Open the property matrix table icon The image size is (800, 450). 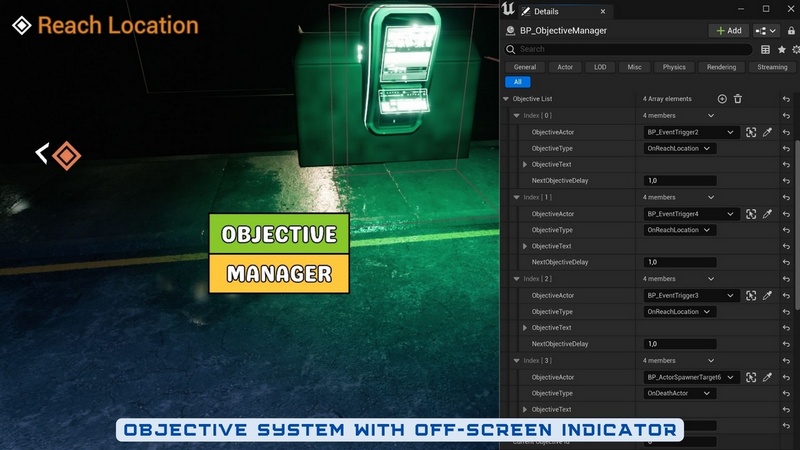point(765,49)
